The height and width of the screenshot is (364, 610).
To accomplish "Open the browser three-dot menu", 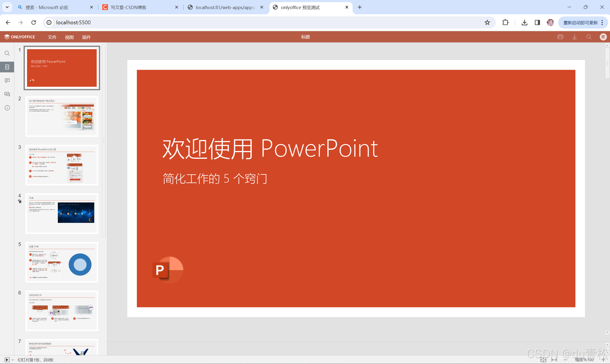I will (x=602, y=23).
